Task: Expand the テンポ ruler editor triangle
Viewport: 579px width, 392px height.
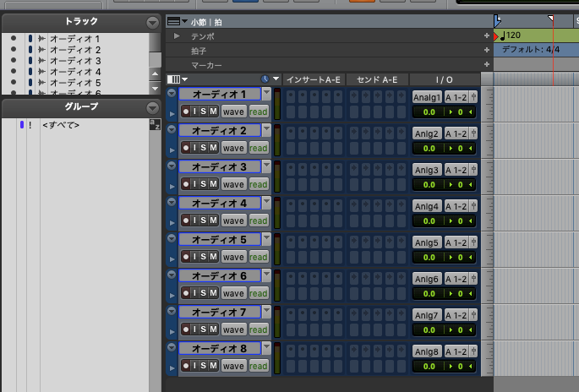Action: click(x=177, y=36)
